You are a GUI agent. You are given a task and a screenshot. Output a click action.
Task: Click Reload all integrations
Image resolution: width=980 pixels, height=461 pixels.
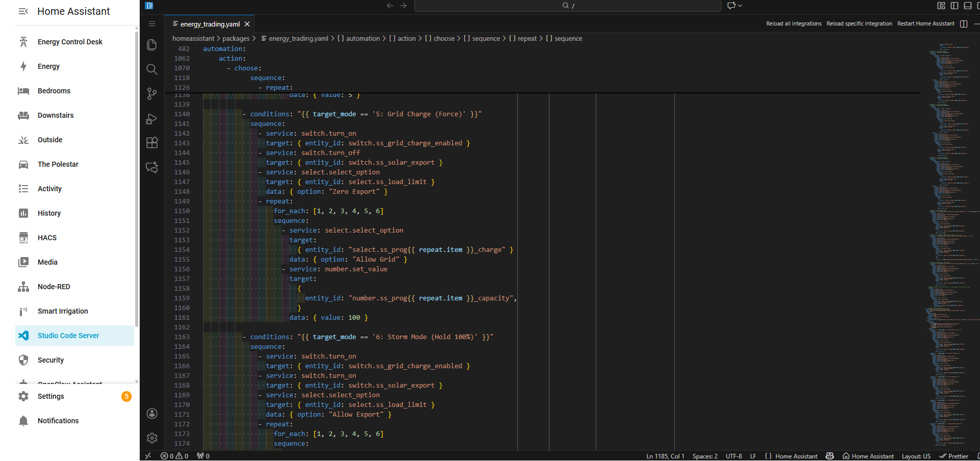click(794, 24)
